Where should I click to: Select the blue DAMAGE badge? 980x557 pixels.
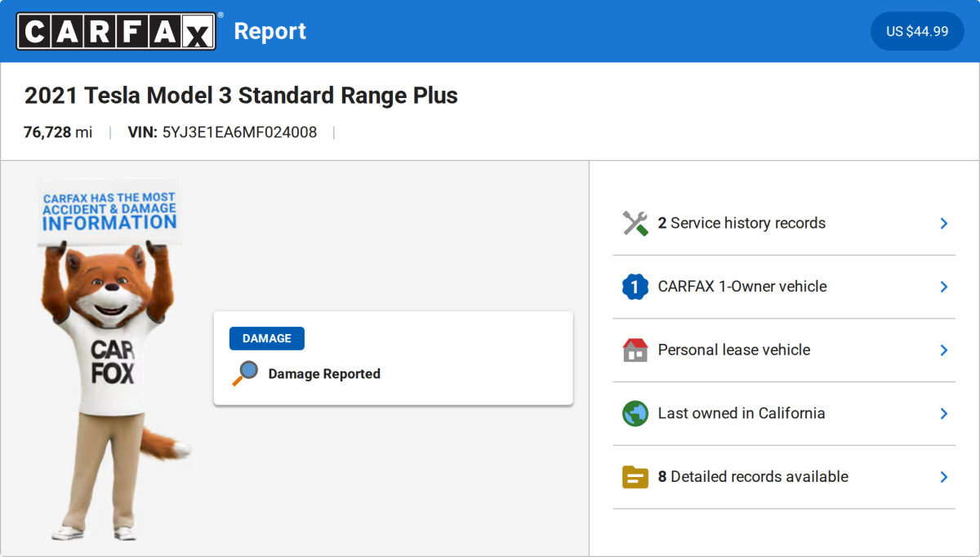pos(266,338)
